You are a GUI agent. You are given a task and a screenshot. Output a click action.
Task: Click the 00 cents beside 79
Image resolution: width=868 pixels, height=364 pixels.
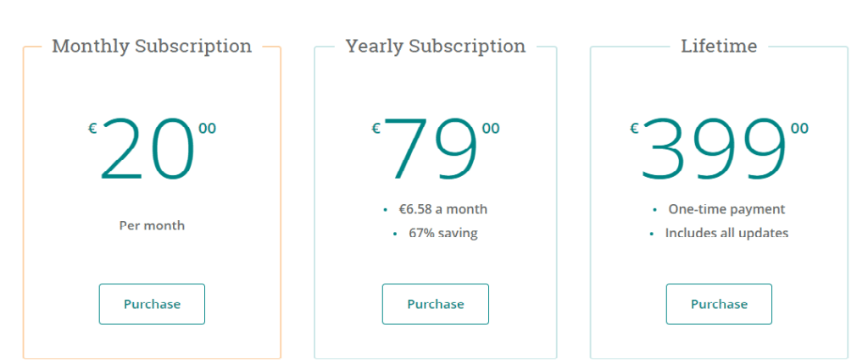[x=491, y=129]
